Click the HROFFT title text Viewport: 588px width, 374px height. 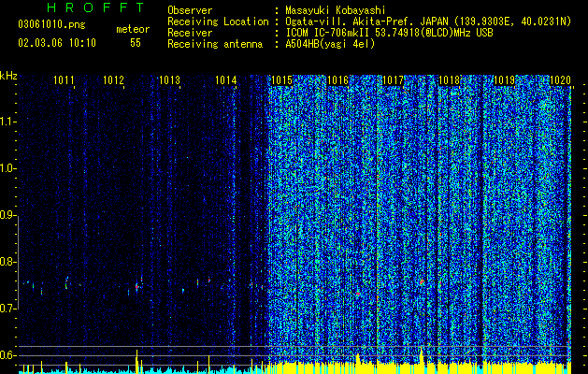(x=95, y=7)
